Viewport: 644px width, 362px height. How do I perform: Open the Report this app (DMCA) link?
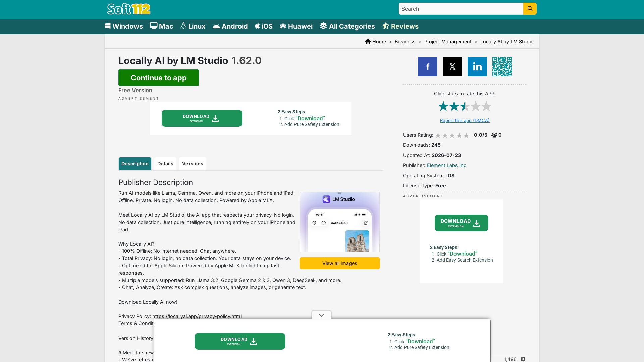[465, 120]
